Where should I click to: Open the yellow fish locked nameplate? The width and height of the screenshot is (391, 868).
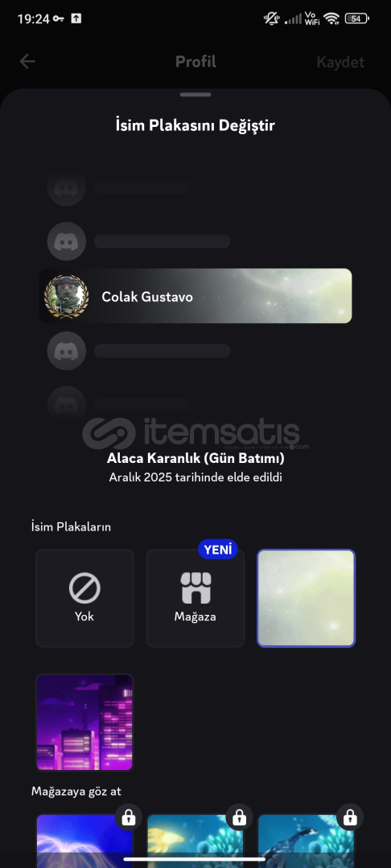coord(195,841)
